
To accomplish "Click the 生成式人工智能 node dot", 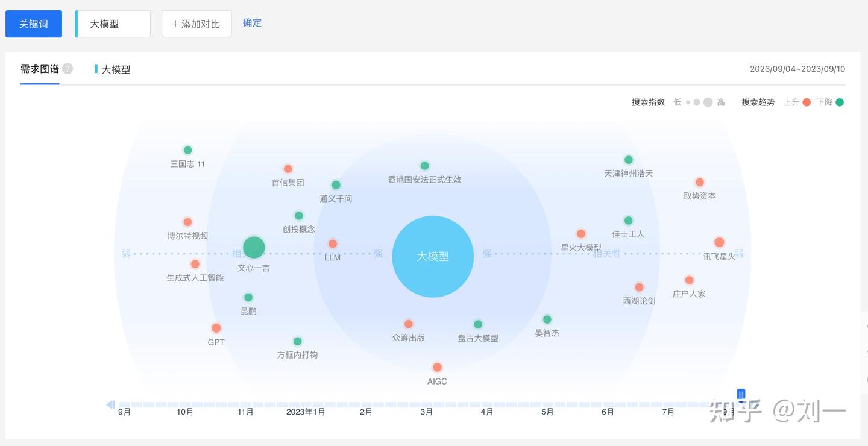I will pyautogui.click(x=195, y=264).
